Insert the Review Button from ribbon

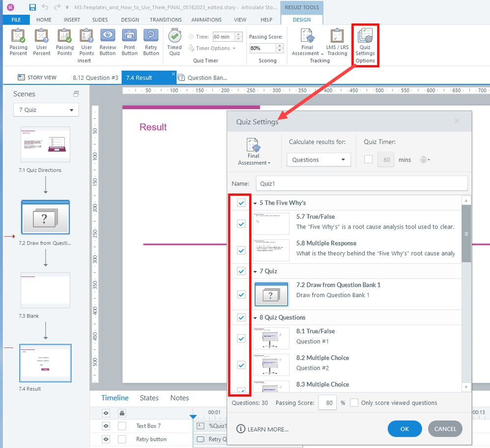coord(108,43)
